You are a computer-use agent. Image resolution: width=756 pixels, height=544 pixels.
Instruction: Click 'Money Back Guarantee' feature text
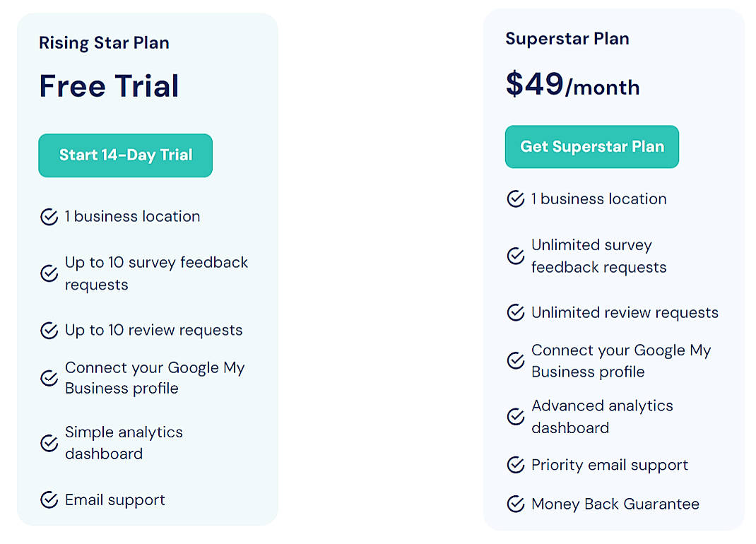(x=615, y=504)
